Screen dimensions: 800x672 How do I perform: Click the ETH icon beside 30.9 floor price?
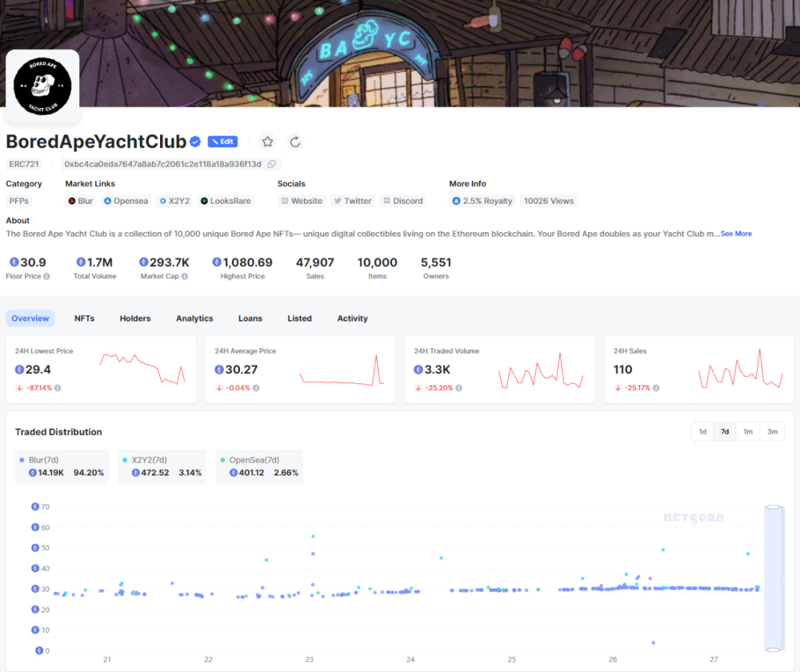click(14, 262)
